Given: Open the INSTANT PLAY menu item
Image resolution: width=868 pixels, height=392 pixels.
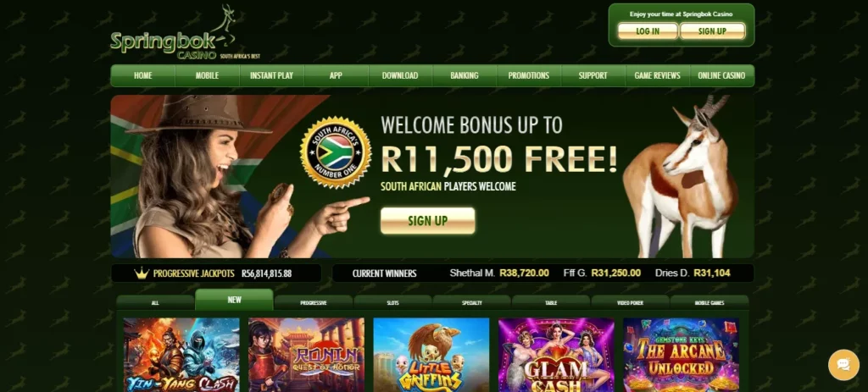Looking at the screenshot, I should coord(271,75).
